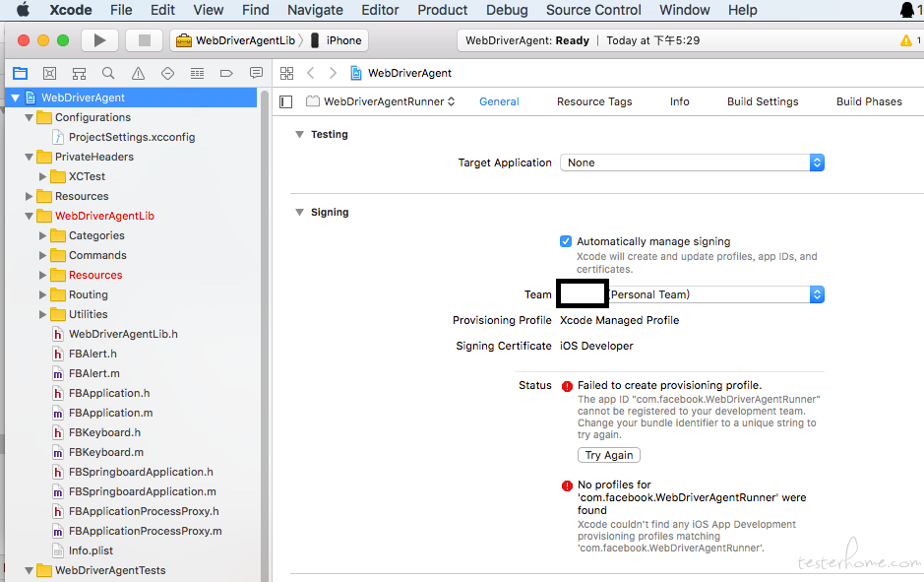Collapse the Signing section
The width and height of the screenshot is (924, 582).
pos(299,213)
